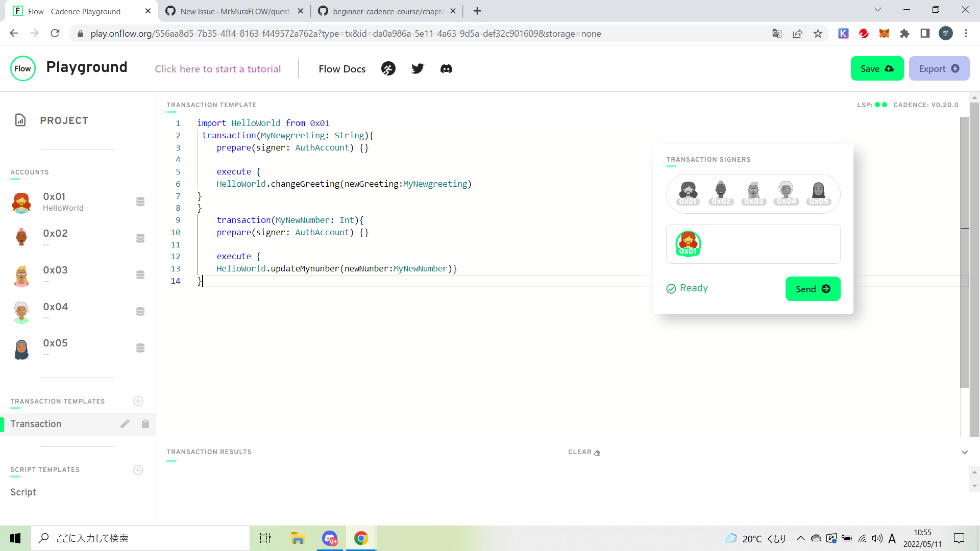Screen dimensions: 980x551
Task: Click the Project panel icon
Action: tap(20, 120)
